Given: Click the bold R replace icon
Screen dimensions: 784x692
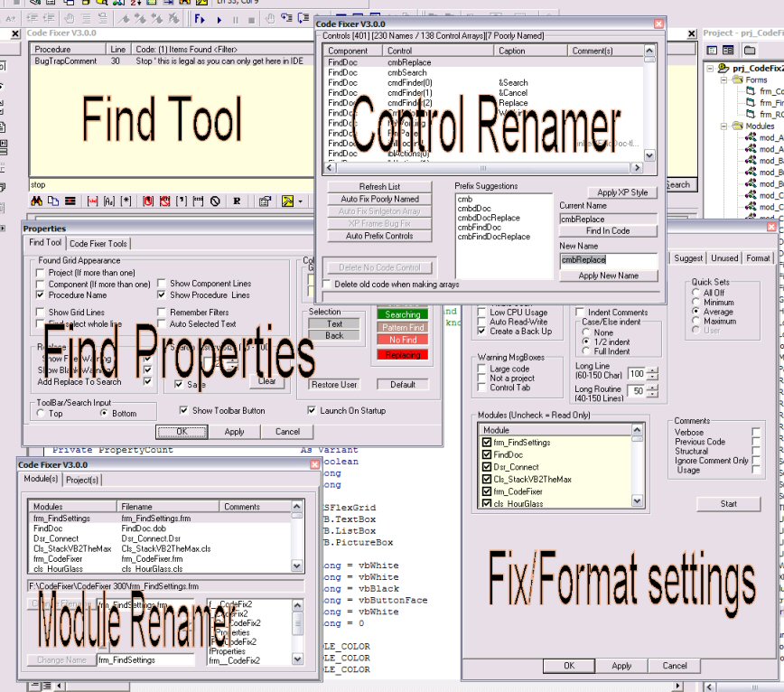Looking at the screenshot, I should [236, 201].
